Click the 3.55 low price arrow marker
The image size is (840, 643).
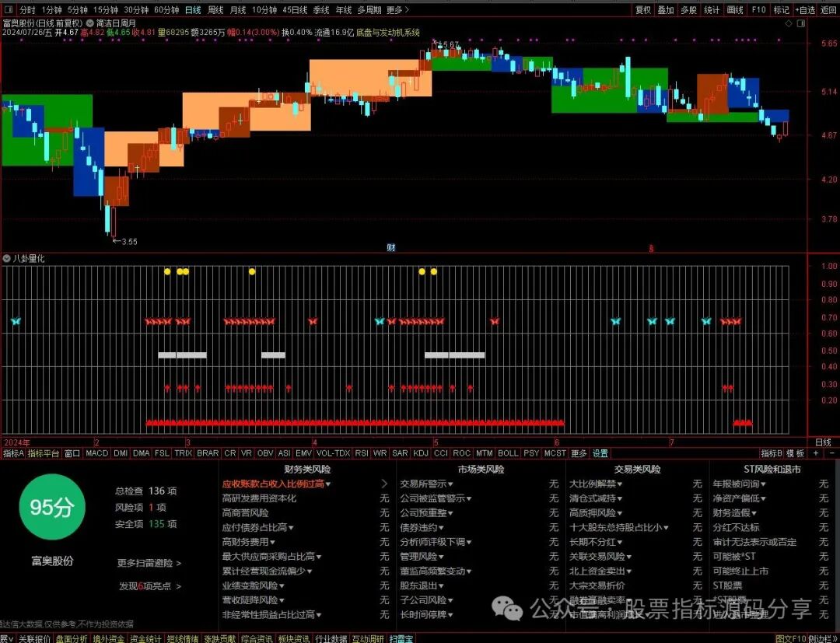pyautogui.click(x=125, y=242)
